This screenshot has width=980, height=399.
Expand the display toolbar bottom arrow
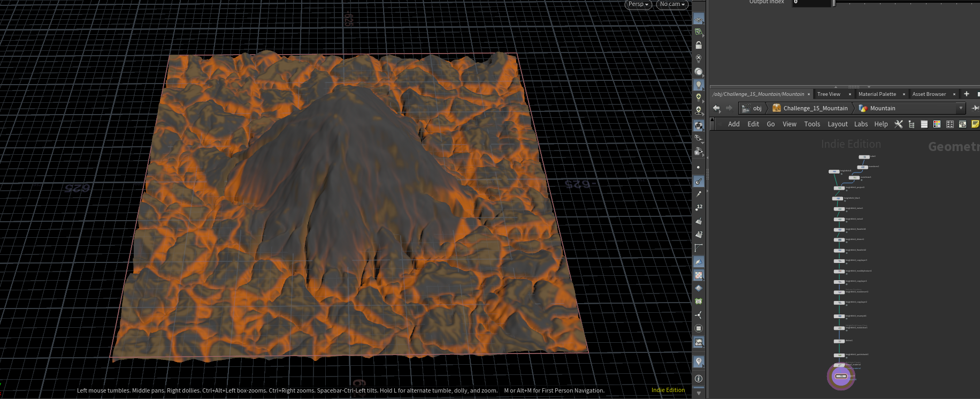pos(699,393)
